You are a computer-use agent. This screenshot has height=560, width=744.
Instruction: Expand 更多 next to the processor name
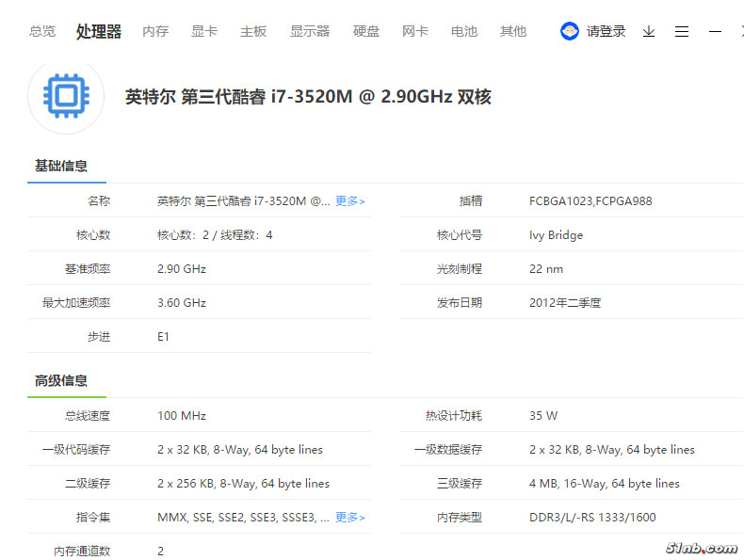(x=350, y=200)
